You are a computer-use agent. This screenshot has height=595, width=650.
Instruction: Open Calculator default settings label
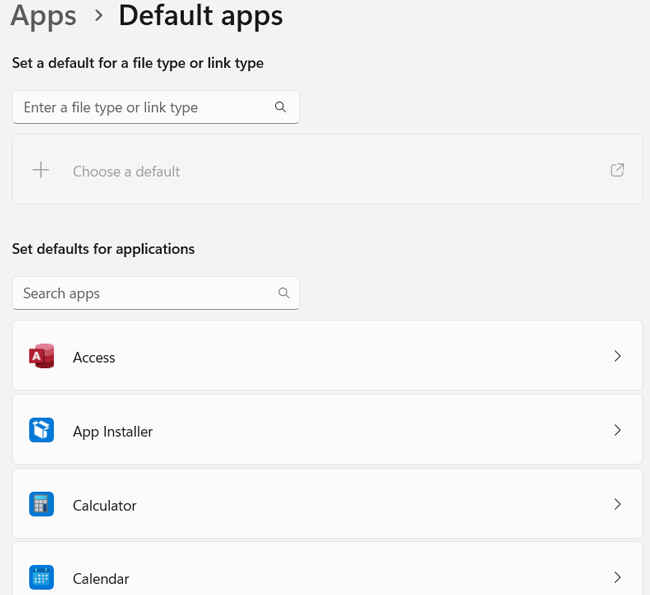click(104, 505)
